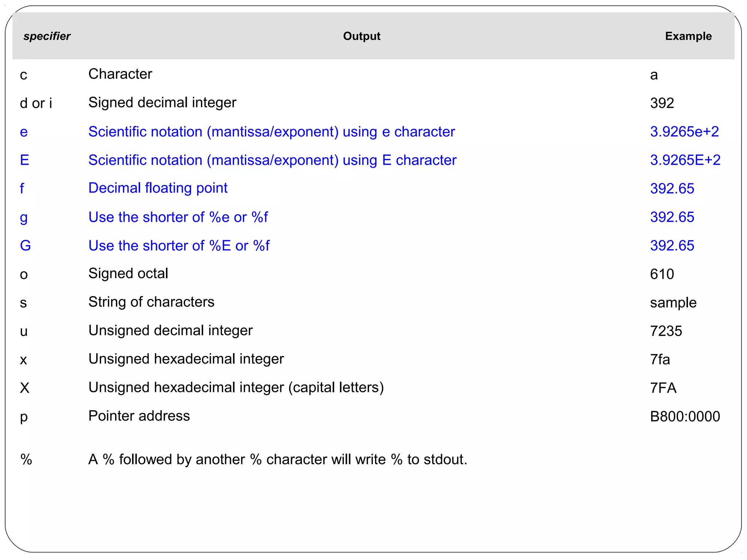The width and height of the screenshot is (747, 560).
Task: Click the 'Character' output text
Action: click(120, 74)
